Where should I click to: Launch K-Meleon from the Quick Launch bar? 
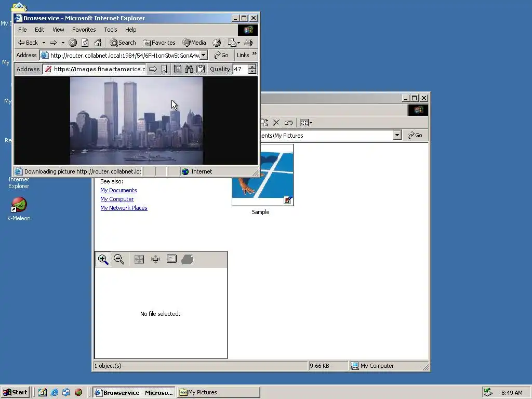pyautogui.click(x=78, y=393)
